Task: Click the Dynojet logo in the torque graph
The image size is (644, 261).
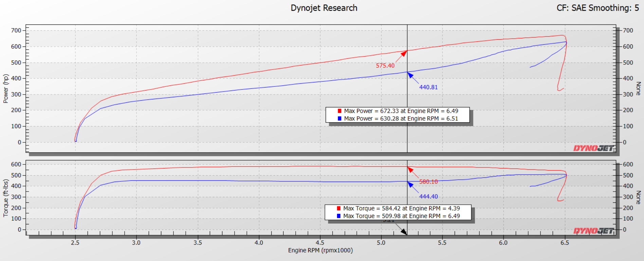Action: 594,231
